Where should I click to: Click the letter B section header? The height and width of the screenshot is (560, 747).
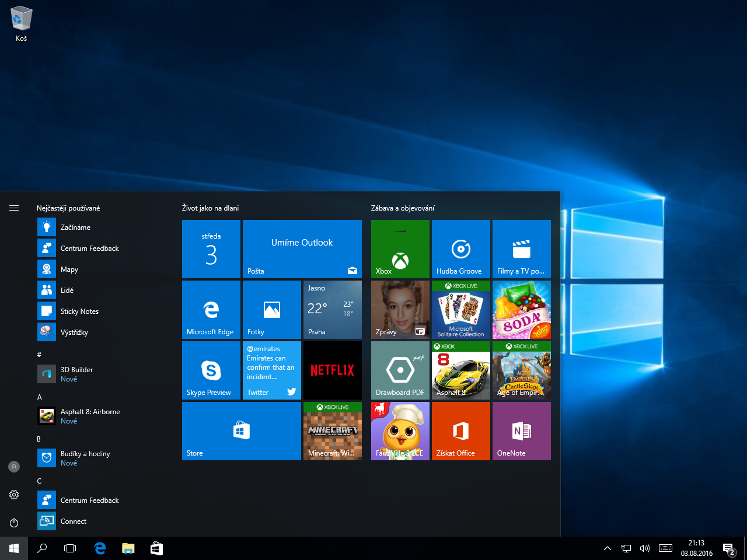(39, 439)
